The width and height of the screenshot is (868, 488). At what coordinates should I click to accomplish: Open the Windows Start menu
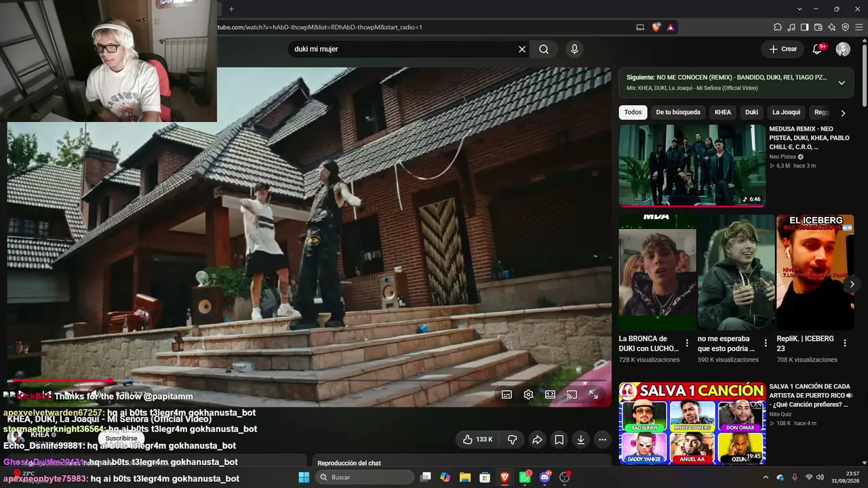point(304,477)
